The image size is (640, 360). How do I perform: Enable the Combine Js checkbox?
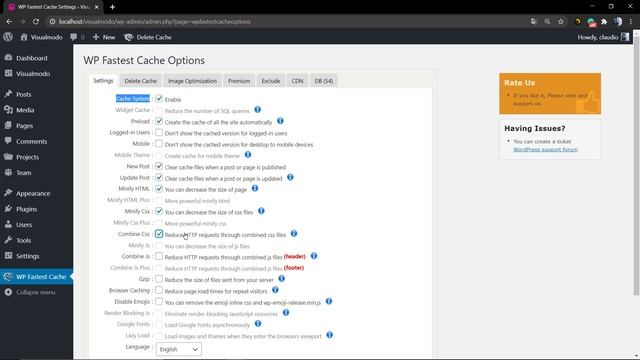(x=159, y=256)
